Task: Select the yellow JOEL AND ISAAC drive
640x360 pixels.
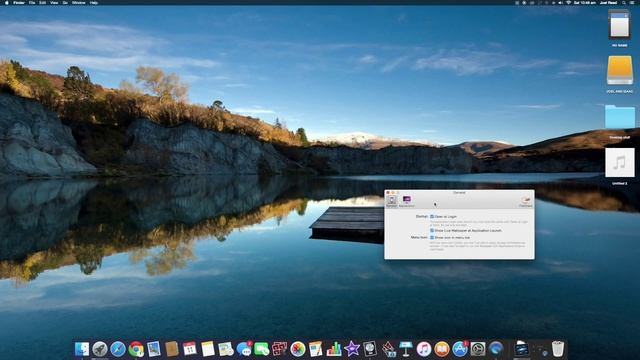Action: click(620, 70)
